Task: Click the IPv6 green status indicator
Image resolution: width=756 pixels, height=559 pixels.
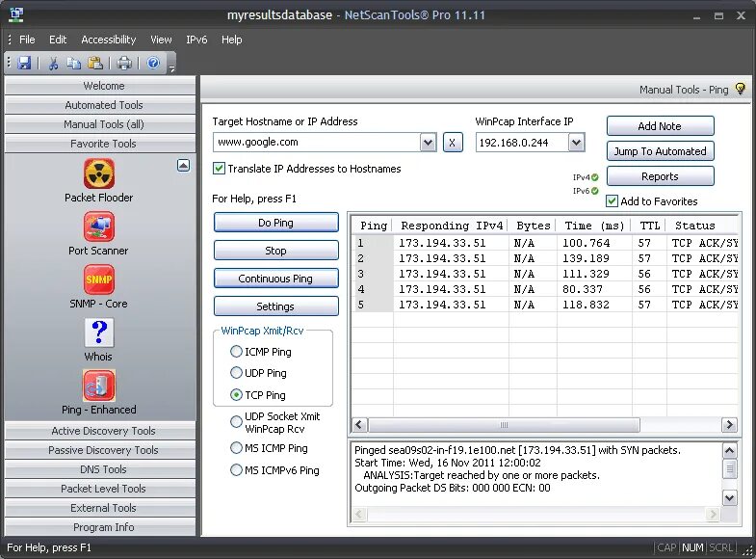Action: (x=595, y=191)
